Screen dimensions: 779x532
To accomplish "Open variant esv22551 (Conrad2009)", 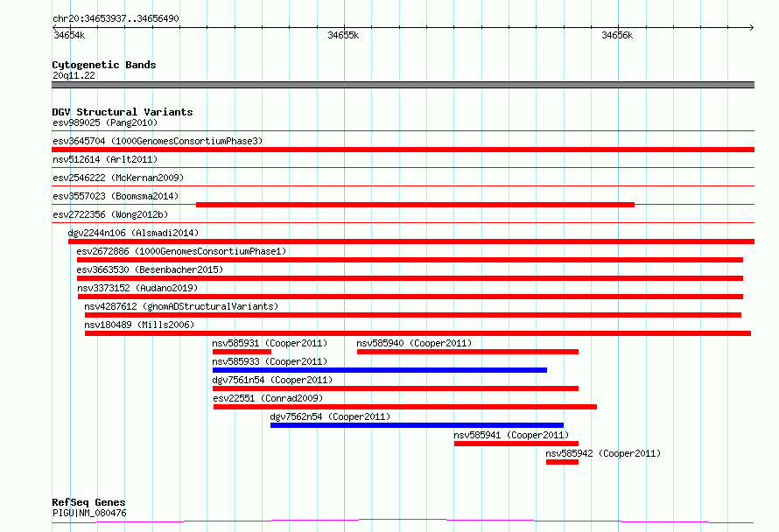I will coord(268,398).
